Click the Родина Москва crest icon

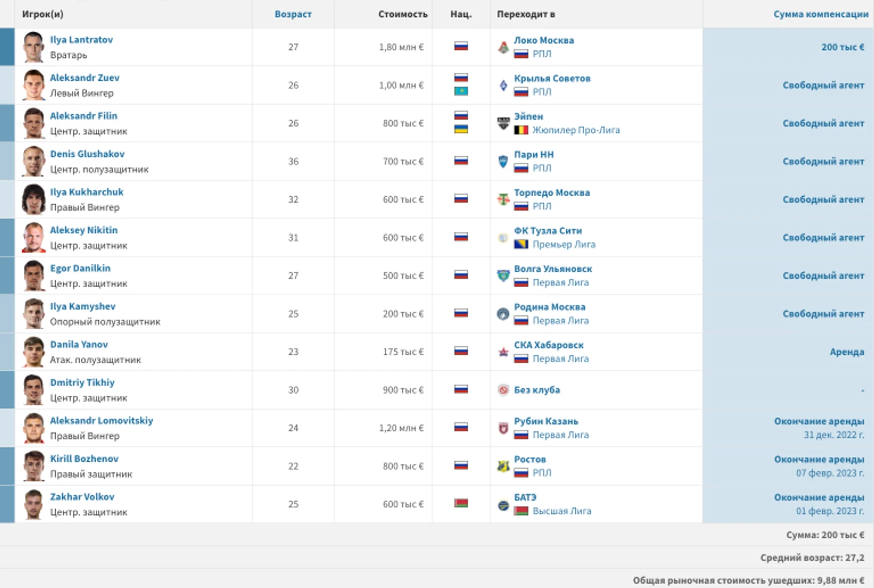[503, 314]
